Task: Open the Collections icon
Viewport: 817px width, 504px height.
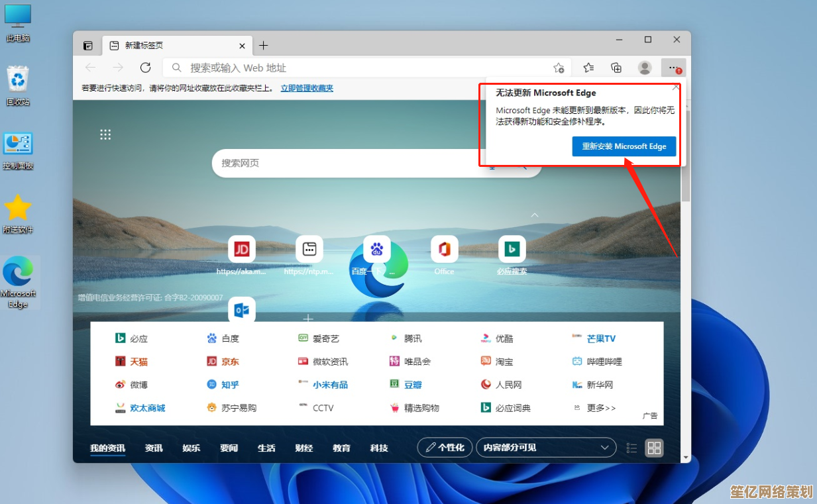Action: [x=616, y=68]
